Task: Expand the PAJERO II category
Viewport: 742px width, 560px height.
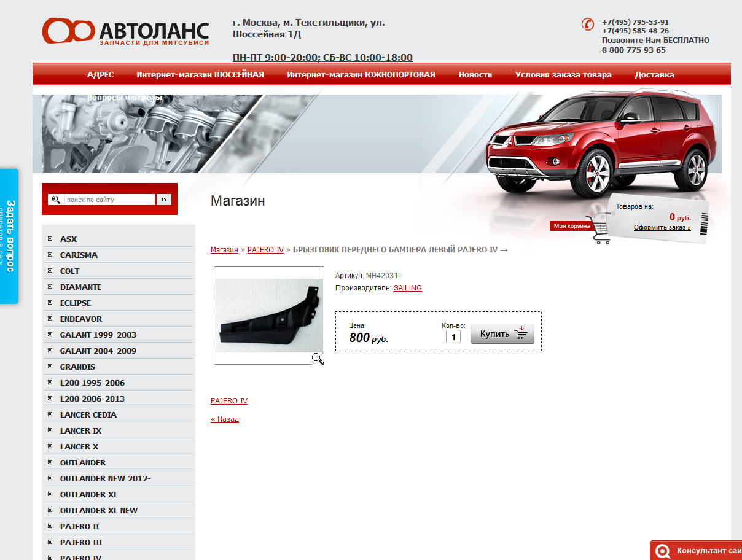Action: pyautogui.click(x=79, y=526)
